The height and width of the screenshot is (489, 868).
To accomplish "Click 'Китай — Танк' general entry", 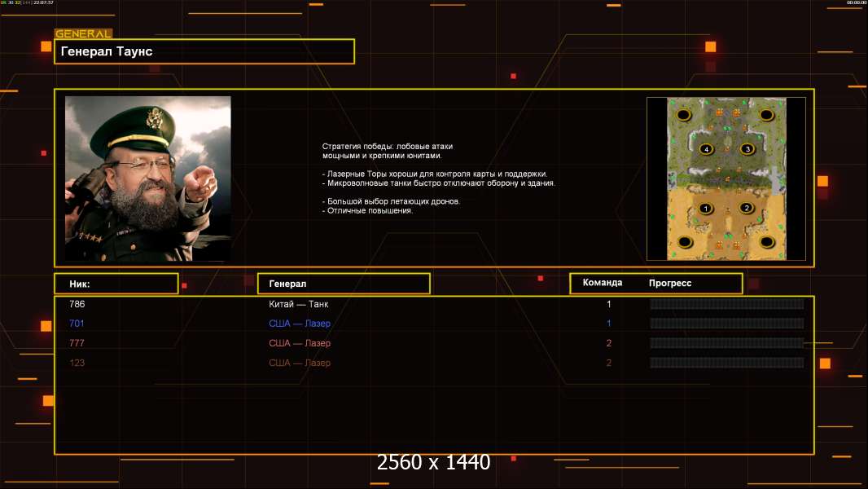I will coord(298,304).
